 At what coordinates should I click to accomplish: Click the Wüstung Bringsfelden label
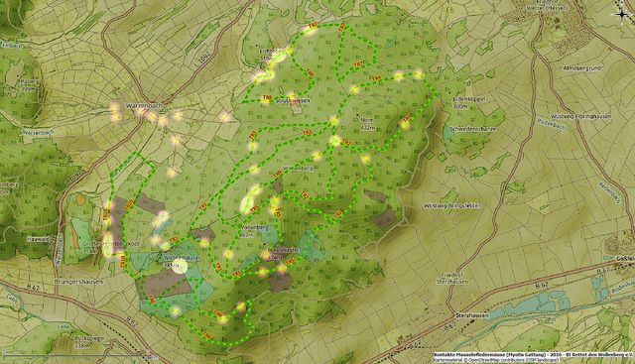453,205
